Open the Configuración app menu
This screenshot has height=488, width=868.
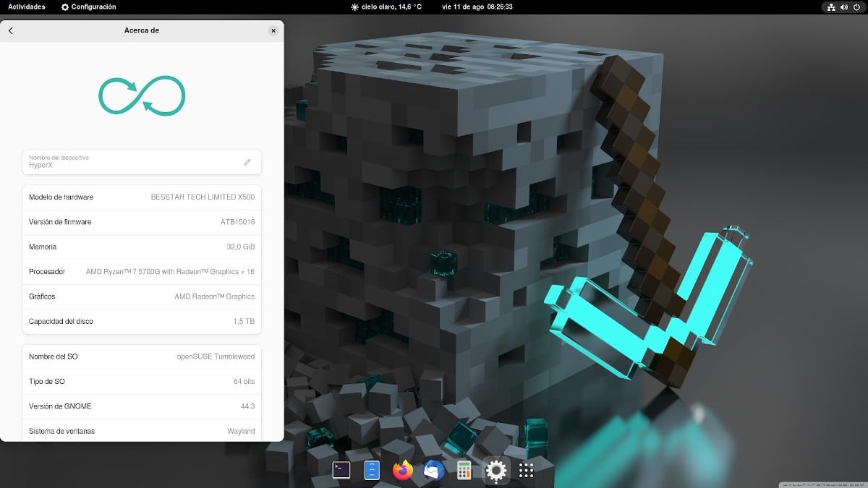click(89, 7)
